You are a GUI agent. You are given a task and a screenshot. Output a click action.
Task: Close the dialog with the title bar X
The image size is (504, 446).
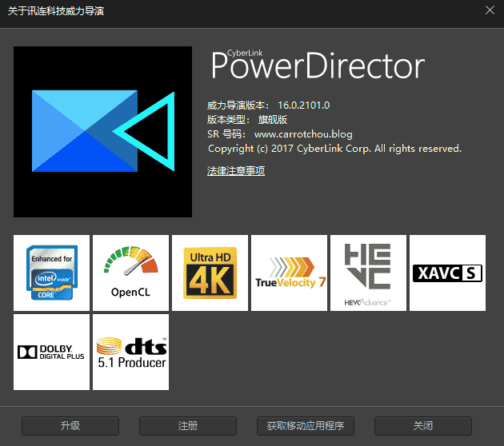pyautogui.click(x=490, y=10)
